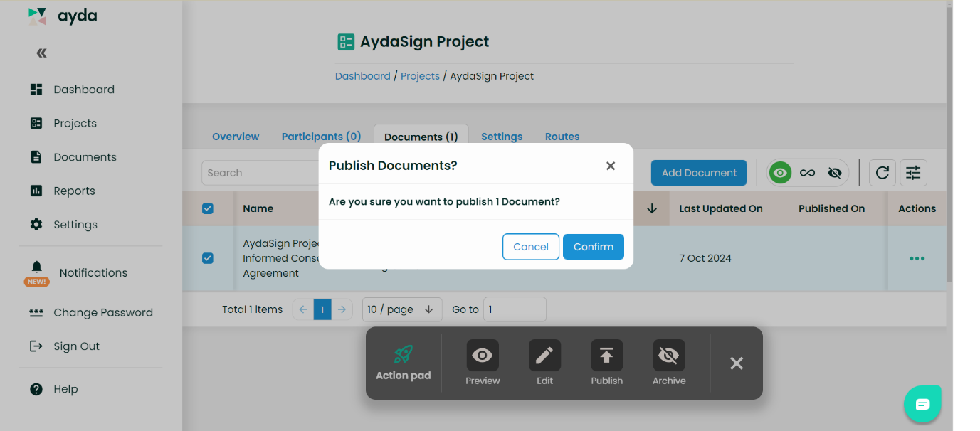Click the sort down arrow in header
Image resolution: width=980 pixels, height=431 pixels.
[652, 208]
